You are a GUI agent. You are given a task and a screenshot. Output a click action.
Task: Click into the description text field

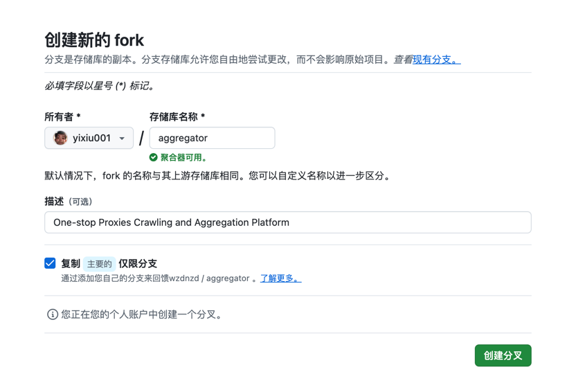[x=287, y=222]
